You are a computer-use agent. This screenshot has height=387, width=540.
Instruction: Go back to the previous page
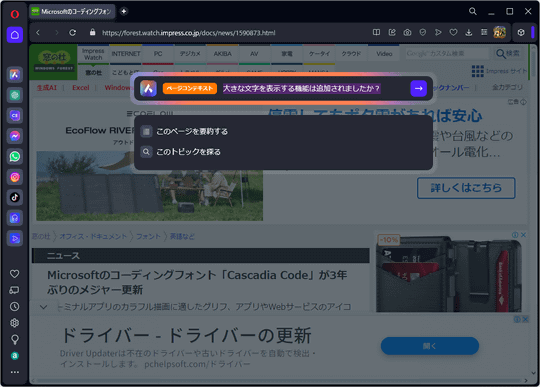click(x=38, y=33)
